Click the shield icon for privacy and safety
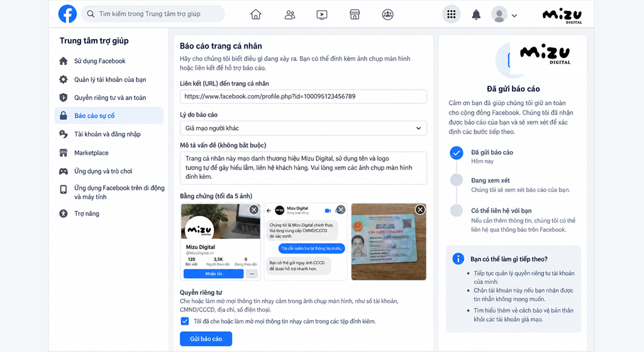644x352 pixels. pyautogui.click(x=64, y=98)
